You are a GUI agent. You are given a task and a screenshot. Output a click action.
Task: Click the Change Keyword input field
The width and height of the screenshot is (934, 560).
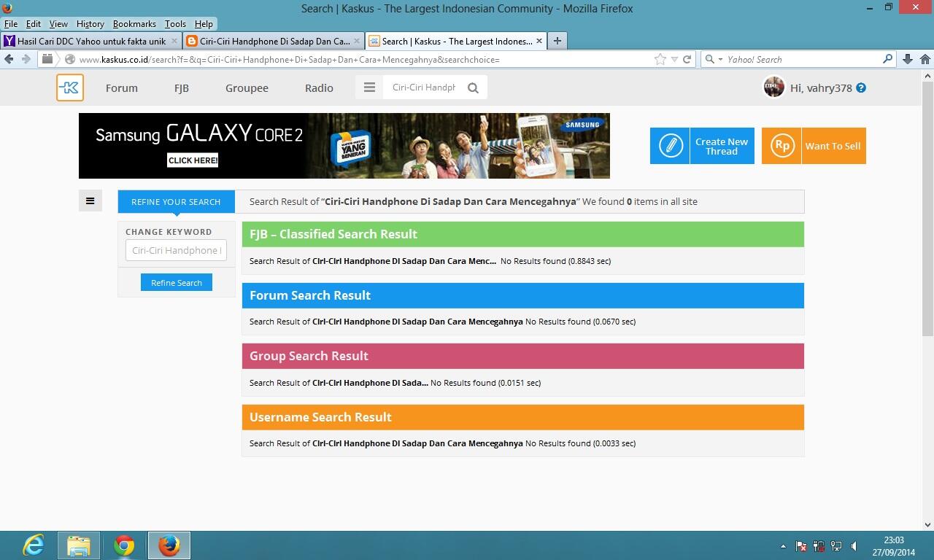point(176,250)
